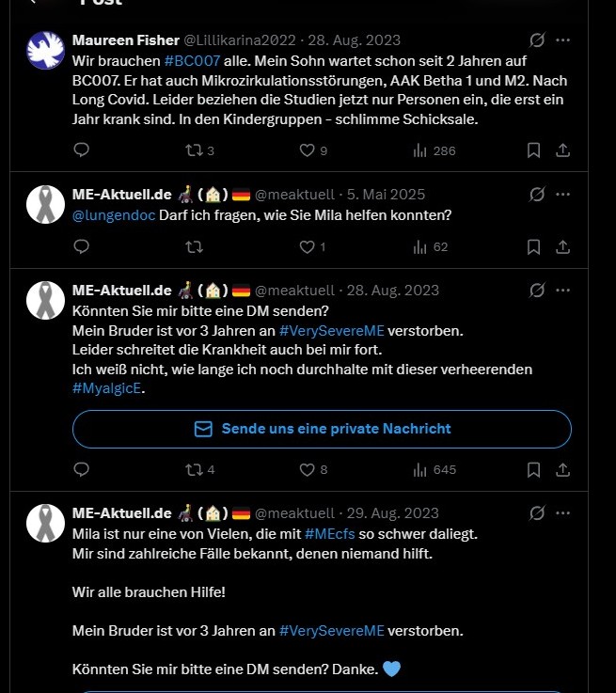This screenshot has height=693, width=616.
Task: Click Grok icon on Maureen Fisher's post
Action: [537, 40]
